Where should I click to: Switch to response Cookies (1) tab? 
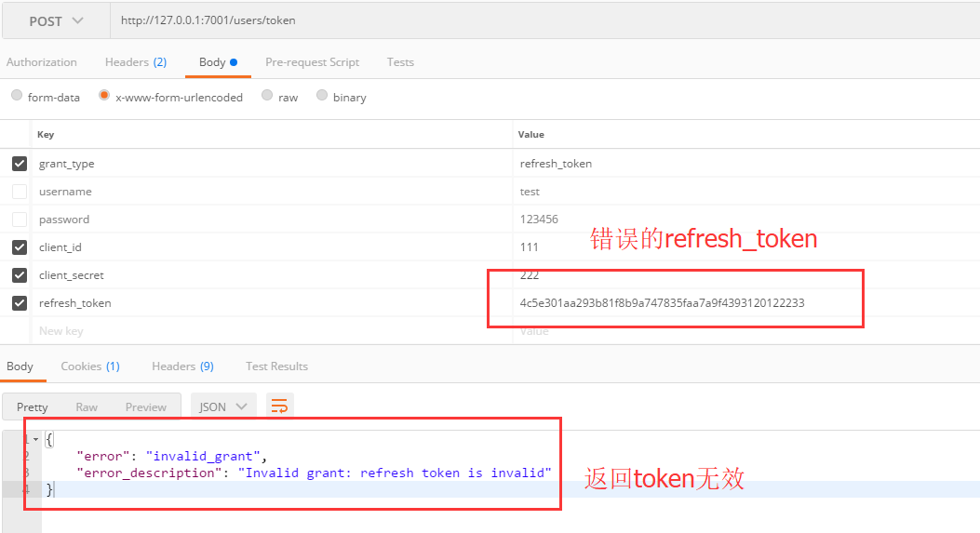pyautogui.click(x=90, y=366)
